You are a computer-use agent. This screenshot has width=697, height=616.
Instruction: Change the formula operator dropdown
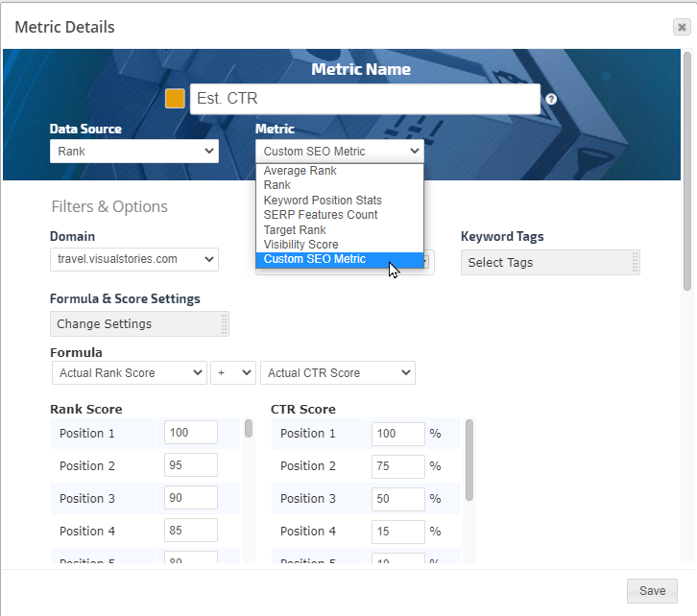[x=233, y=372]
